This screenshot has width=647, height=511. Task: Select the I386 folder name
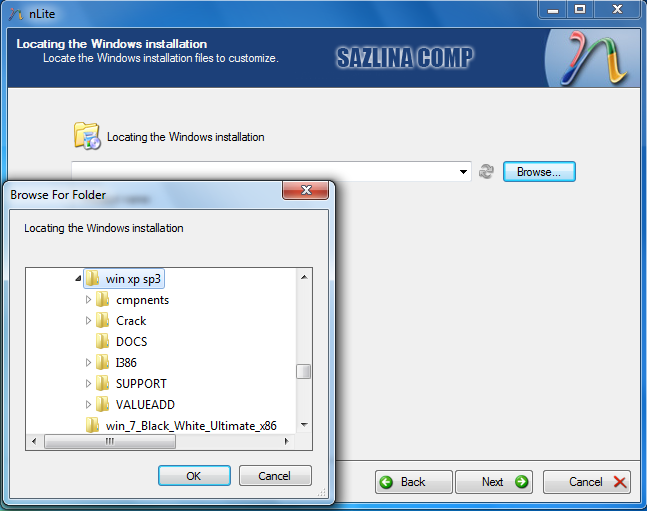point(126,363)
